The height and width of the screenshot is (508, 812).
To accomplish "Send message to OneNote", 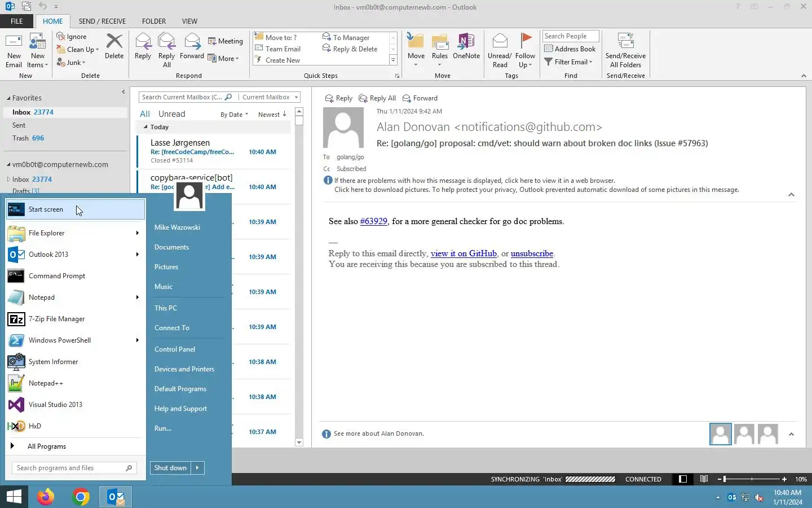I will point(466,46).
